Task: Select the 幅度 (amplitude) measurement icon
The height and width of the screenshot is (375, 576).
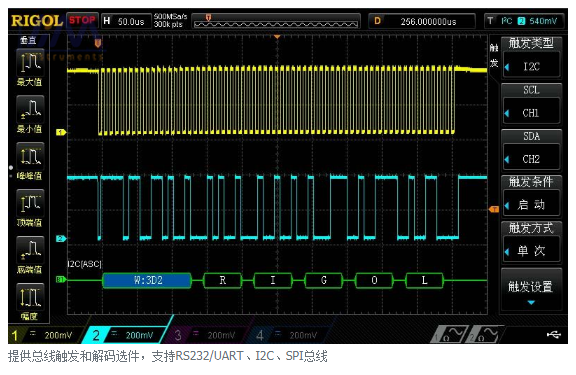Action: coord(30,297)
